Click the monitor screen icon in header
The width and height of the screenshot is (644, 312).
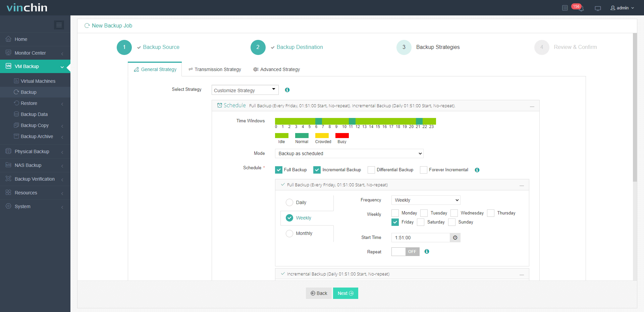click(598, 8)
